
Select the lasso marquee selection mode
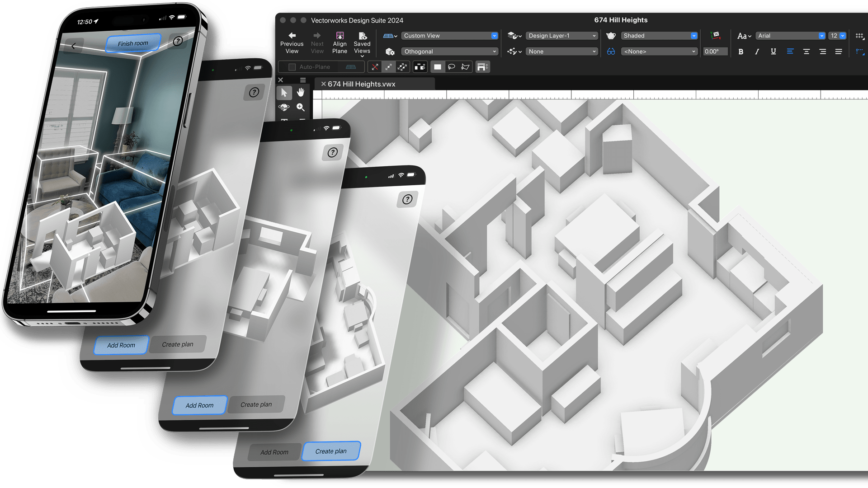point(451,67)
